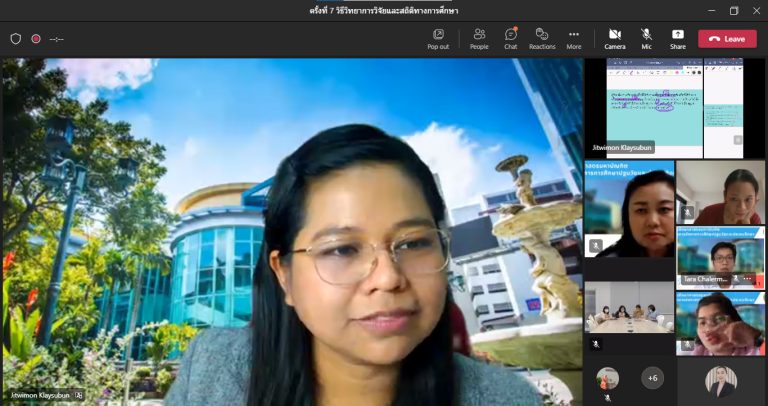Show the People participants panel
This screenshot has height=406, width=768.
[479, 38]
